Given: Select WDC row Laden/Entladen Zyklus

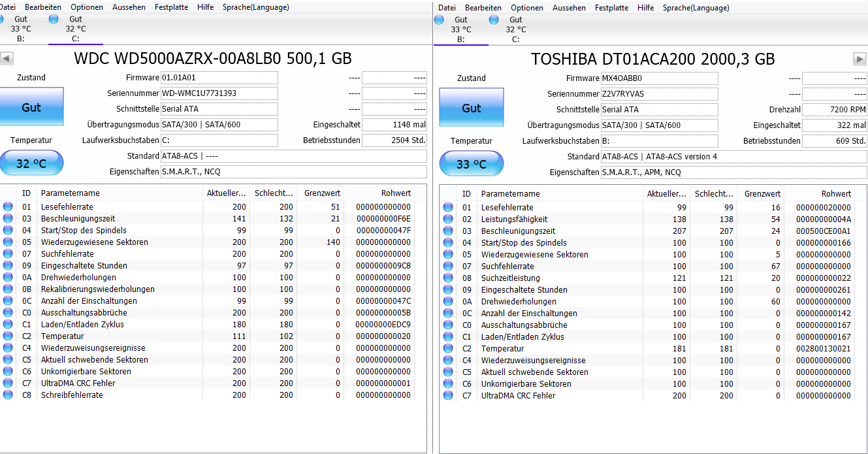Looking at the screenshot, I should click(x=208, y=324).
